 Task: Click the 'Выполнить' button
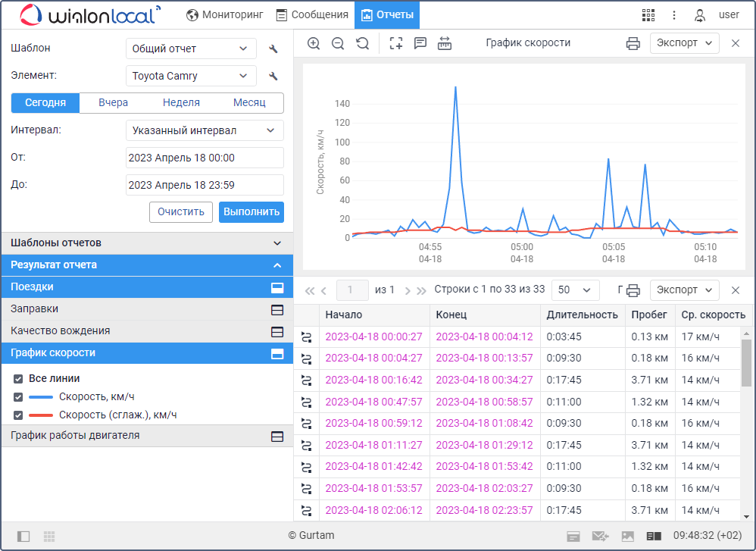[251, 212]
